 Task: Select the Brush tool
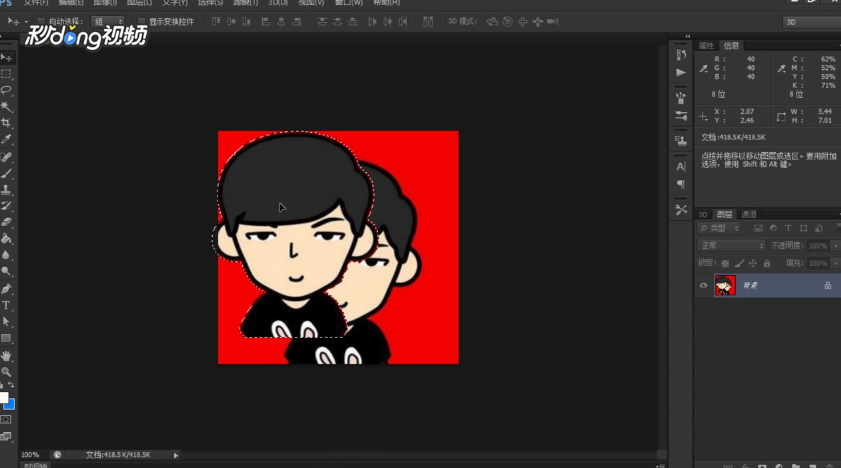coord(6,173)
